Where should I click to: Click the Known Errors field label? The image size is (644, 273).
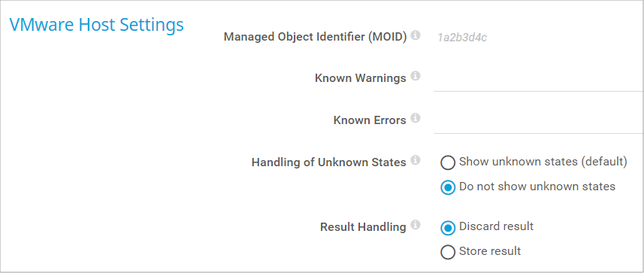click(370, 120)
